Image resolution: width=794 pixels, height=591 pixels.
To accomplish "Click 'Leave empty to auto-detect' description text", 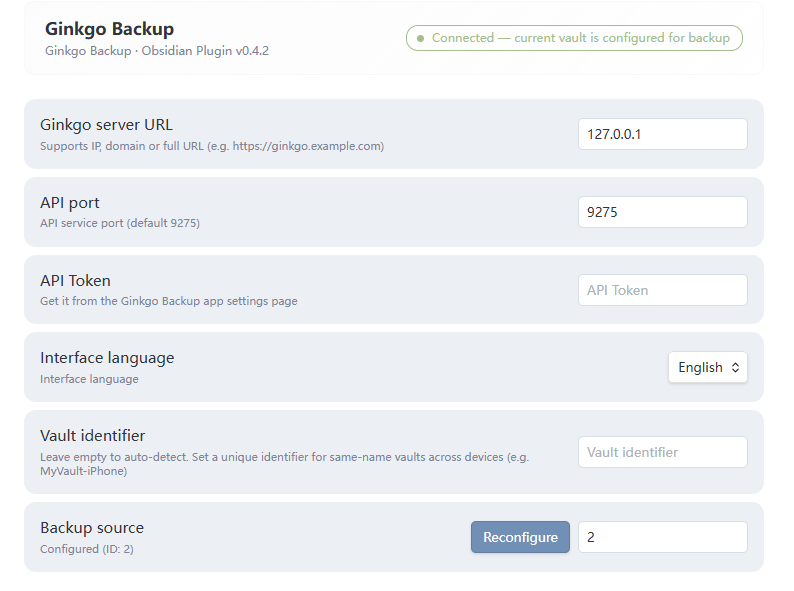I will (285, 464).
